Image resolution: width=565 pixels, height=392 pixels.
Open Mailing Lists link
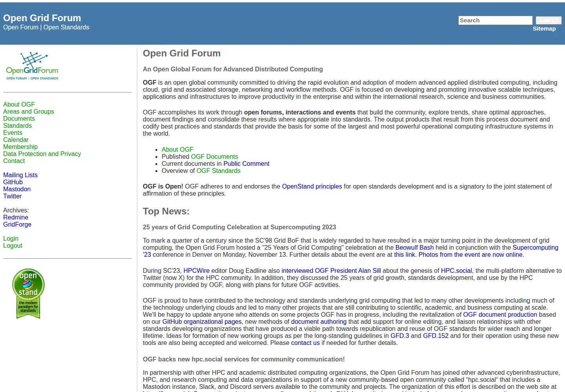20,175
